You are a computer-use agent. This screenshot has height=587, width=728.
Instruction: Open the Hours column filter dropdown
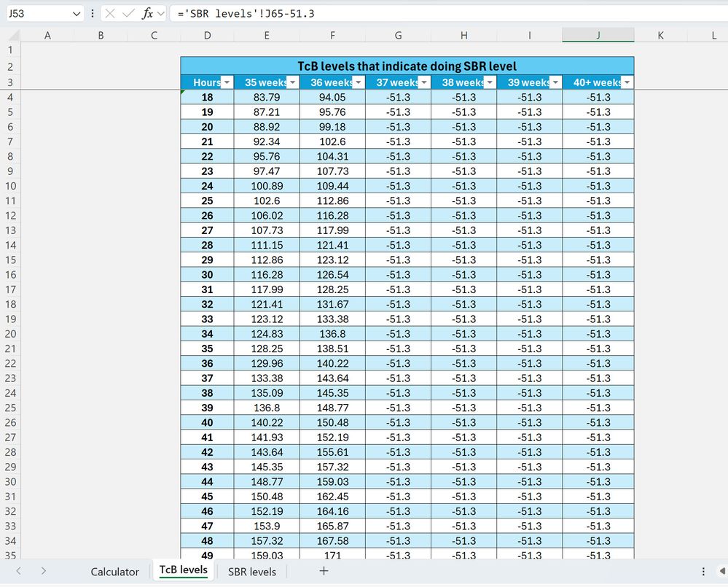pos(227,82)
